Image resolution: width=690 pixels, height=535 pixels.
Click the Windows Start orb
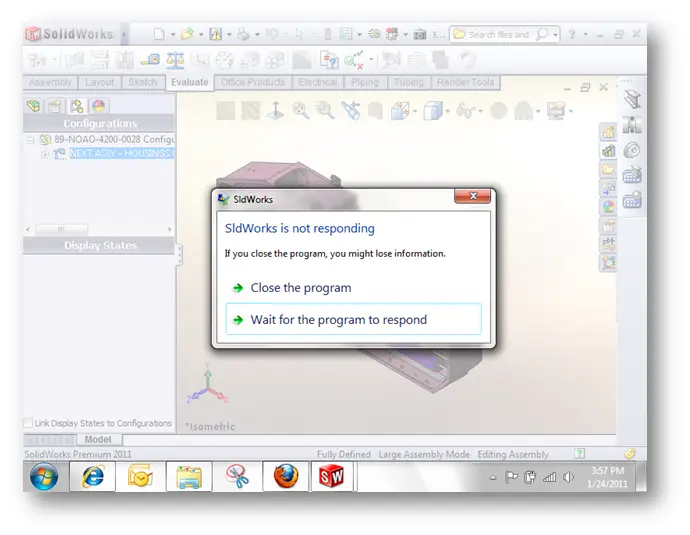44,476
